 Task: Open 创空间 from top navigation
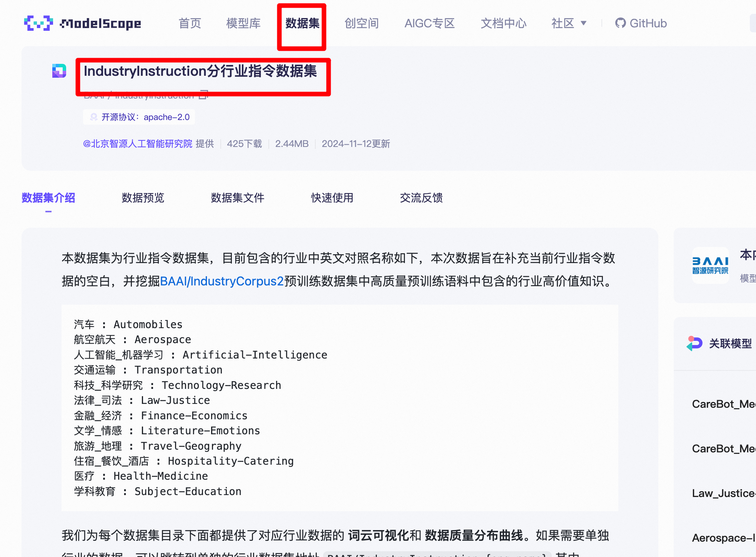(x=361, y=23)
